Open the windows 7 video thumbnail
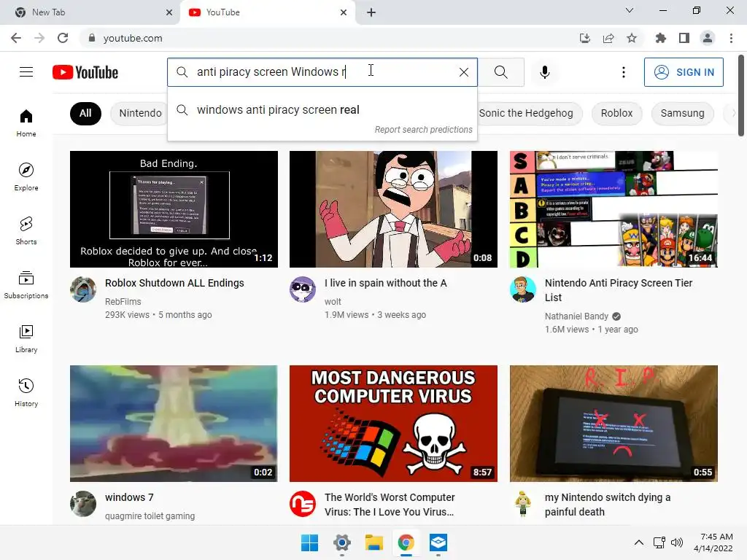 tap(174, 424)
